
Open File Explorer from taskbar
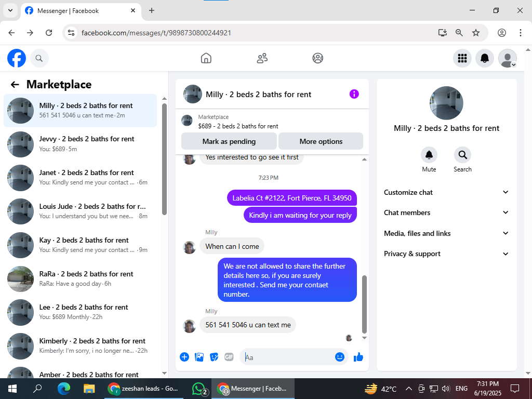click(89, 389)
